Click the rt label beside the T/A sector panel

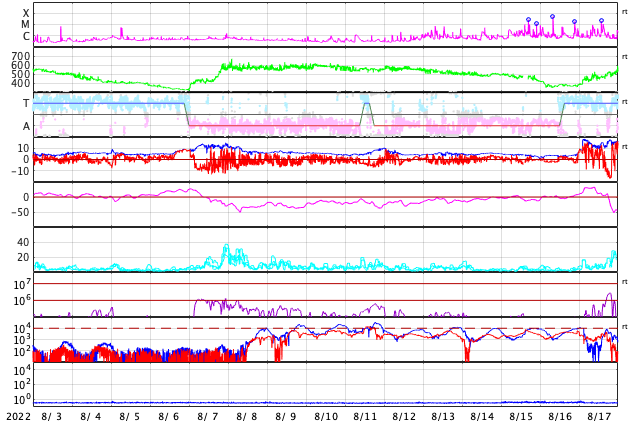tap(625, 102)
